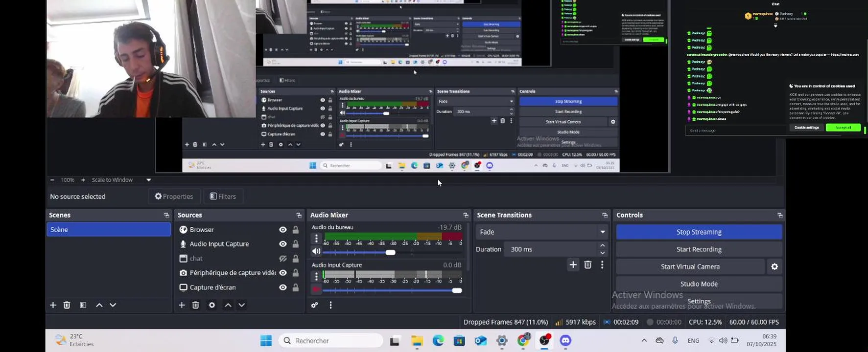The width and height of the screenshot is (868, 352).
Task: Select Périphérique de capture vidéo source row
Action: [239, 273]
